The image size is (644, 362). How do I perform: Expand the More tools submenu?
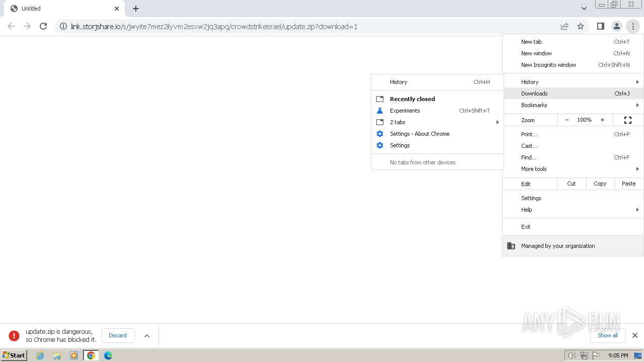click(573, 169)
